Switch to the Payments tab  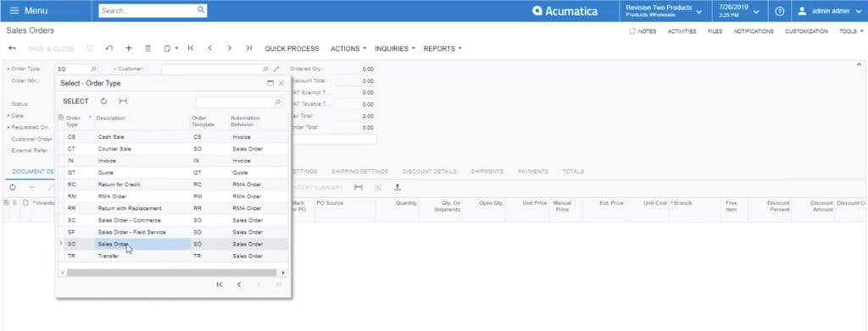533,172
